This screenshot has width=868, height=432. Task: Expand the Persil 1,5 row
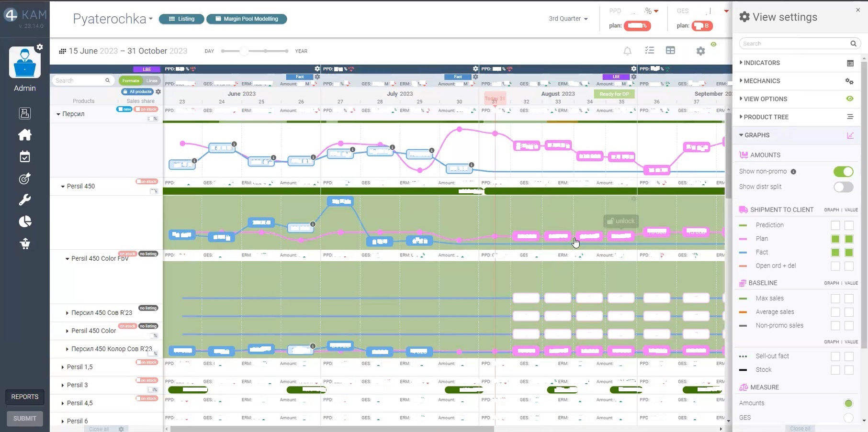[63, 367]
